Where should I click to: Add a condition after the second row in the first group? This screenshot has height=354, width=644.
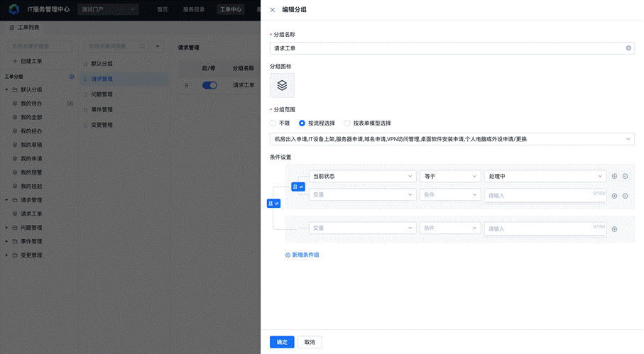[614, 196]
